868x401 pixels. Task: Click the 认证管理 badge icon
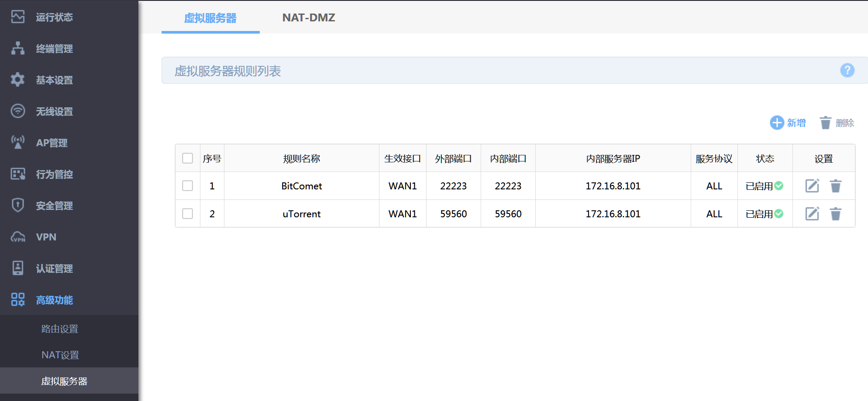coord(18,268)
